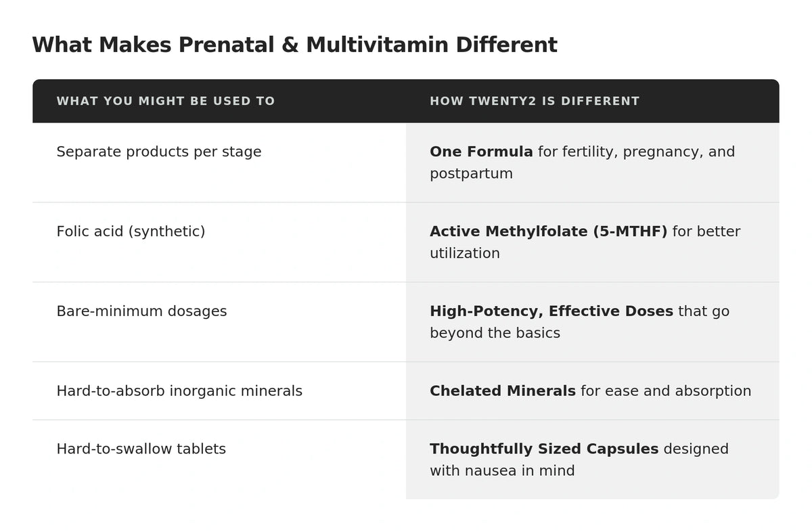Click bold "Thoughtfully Sized Capsules" text
812x532 pixels.
click(x=543, y=449)
